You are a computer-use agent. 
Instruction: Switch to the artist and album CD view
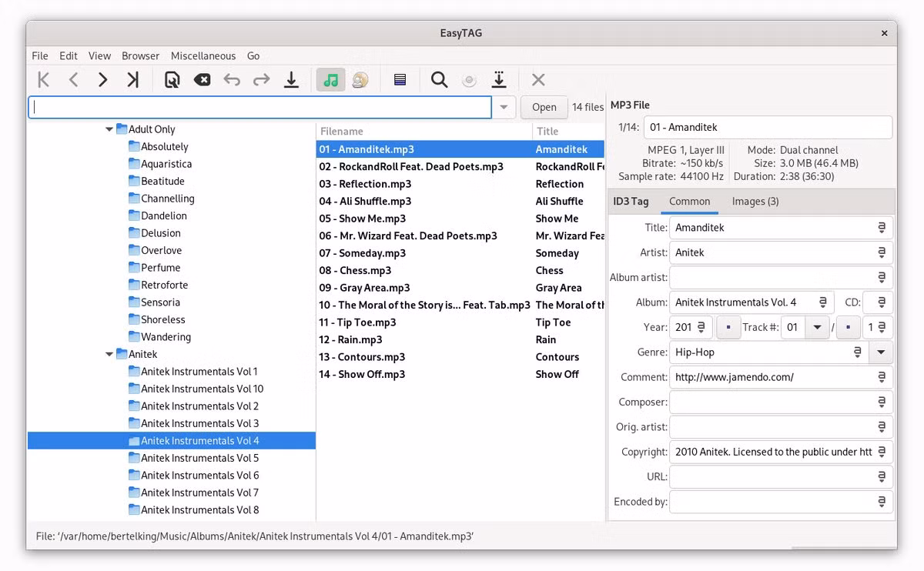[360, 79]
